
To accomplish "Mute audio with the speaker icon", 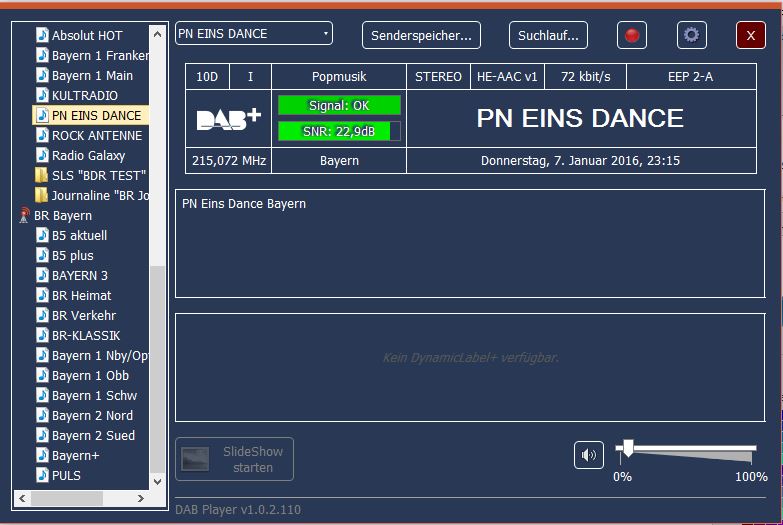I will pyautogui.click(x=589, y=455).
